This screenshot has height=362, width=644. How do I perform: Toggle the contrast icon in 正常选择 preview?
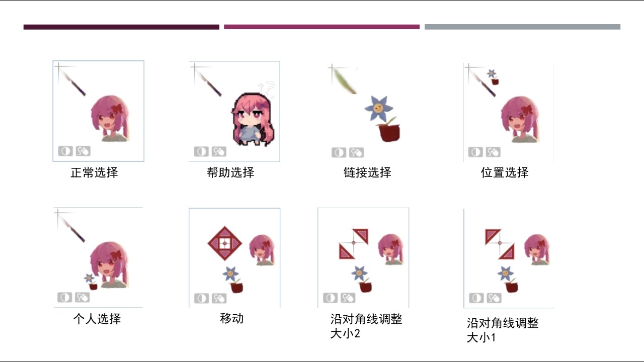coord(65,151)
